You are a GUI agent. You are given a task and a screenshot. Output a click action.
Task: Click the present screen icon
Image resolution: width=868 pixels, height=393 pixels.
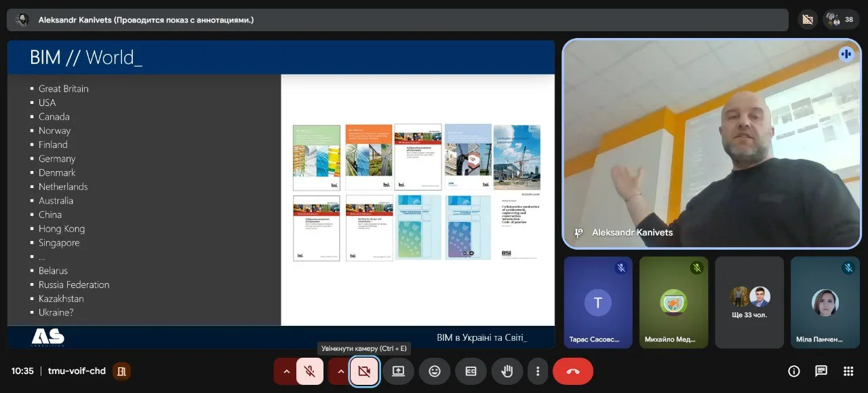(x=398, y=371)
